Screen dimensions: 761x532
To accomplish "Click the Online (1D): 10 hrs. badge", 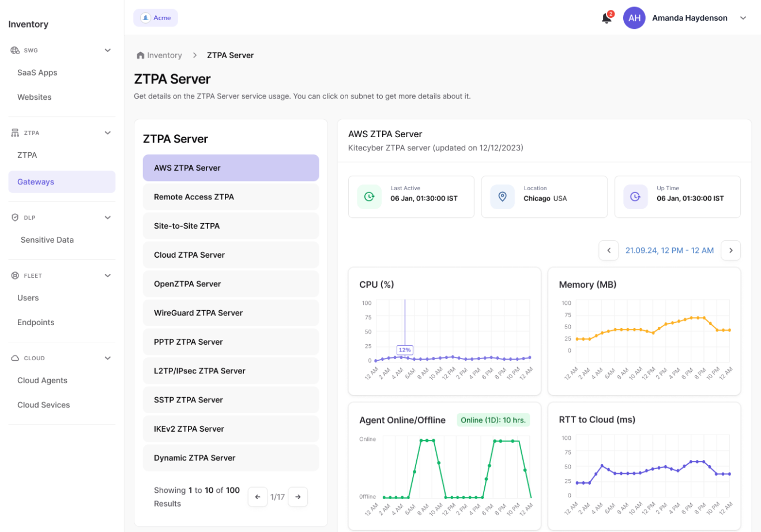I will [493, 420].
